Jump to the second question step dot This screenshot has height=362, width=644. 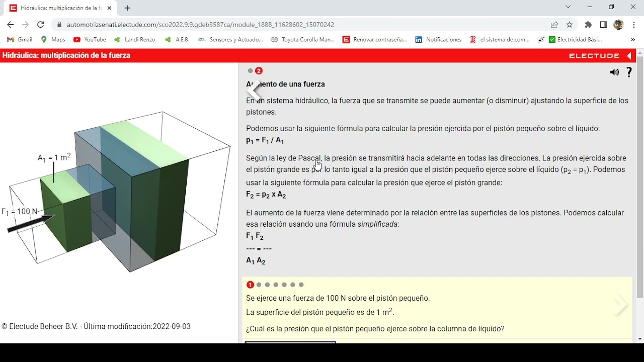tap(259, 285)
